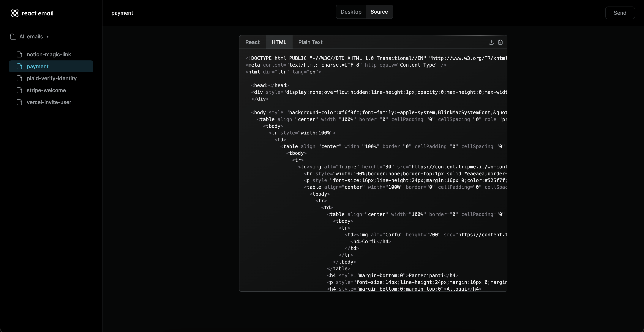Image resolution: width=644 pixels, height=332 pixels.
Task: Click the html dir="ltr" code line
Action: pyautogui.click(x=283, y=72)
